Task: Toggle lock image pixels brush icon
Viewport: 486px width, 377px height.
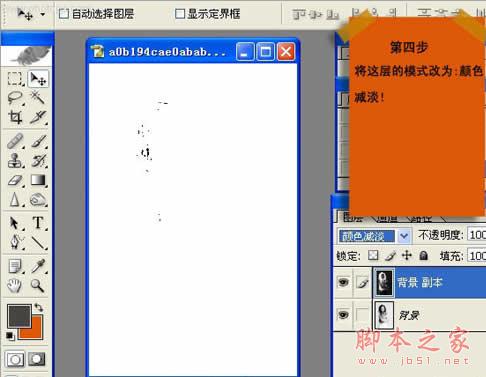Action: point(390,256)
